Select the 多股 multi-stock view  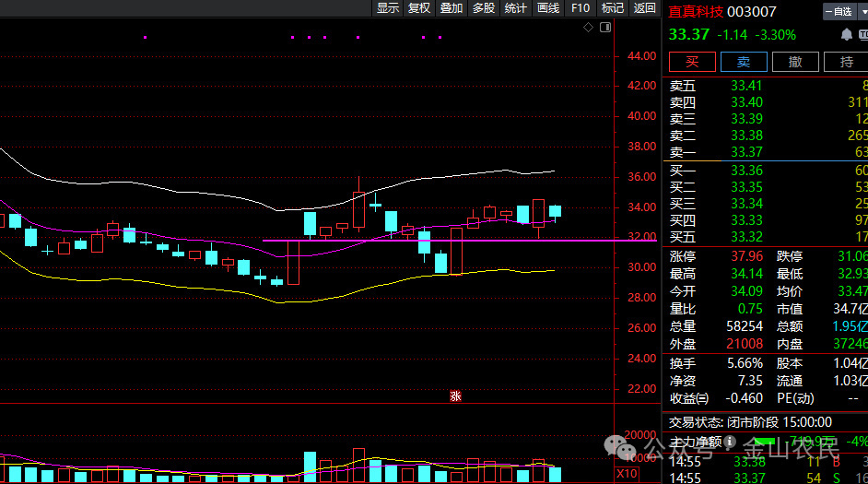(484, 8)
